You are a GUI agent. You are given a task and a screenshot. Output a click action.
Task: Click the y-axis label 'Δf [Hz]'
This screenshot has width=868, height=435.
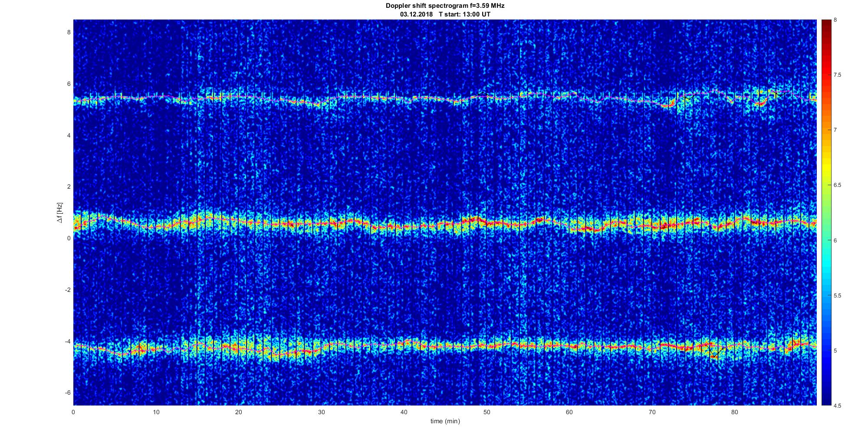pos(59,213)
